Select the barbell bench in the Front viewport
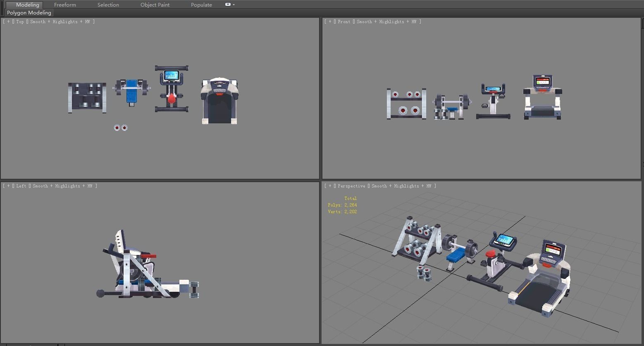The width and height of the screenshot is (644, 346). [452, 107]
